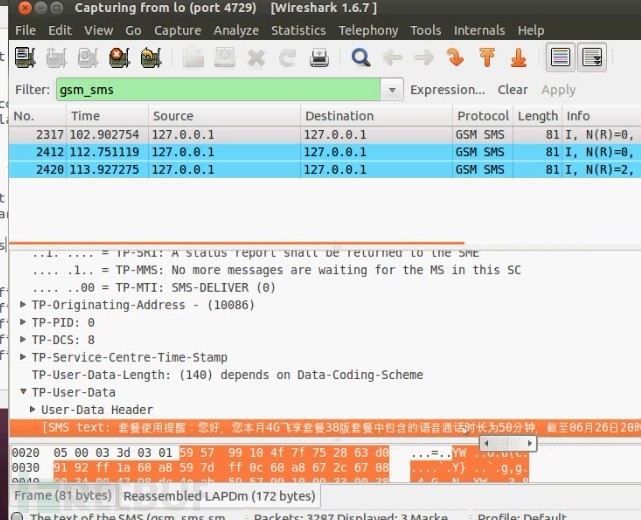Jump to the first packet
641x520 pixels.
pos(487,57)
